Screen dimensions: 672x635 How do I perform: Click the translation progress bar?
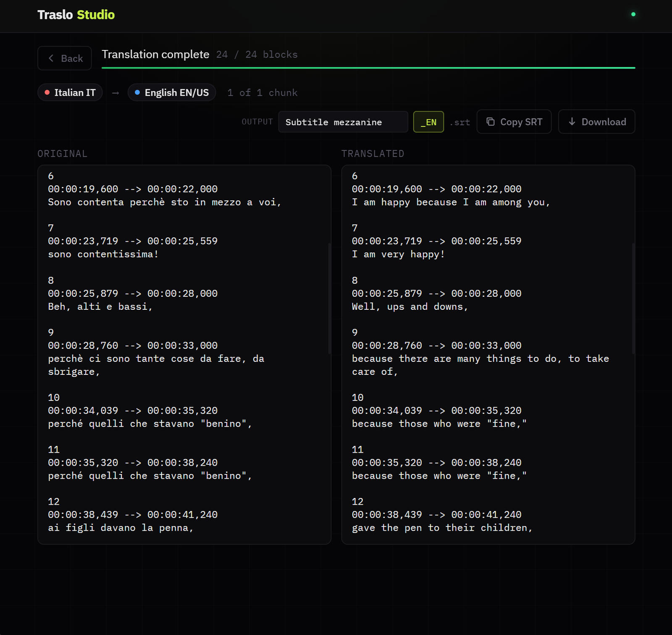tap(368, 68)
